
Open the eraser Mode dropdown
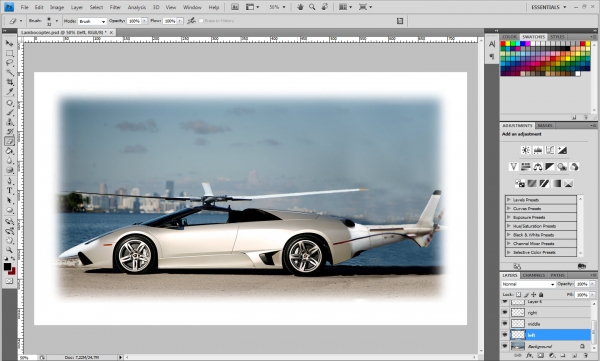click(x=92, y=21)
